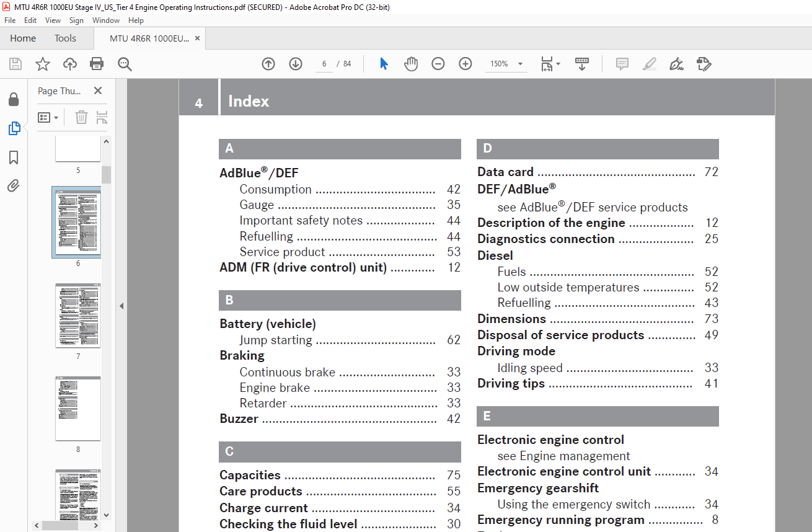812x532 pixels.
Task: Click the thumbnails horizontal scroll left arrow
Action: click(37, 525)
